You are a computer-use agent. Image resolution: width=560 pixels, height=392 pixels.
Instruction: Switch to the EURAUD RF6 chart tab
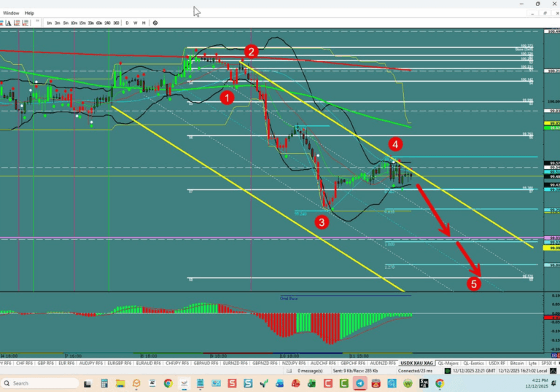click(148, 363)
